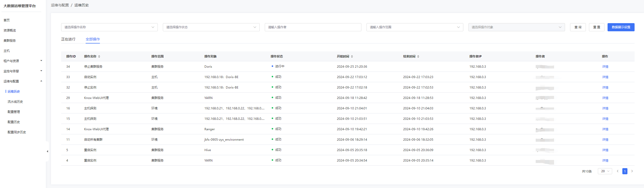Click the 查询 button
The height and width of the screenshot is (188, 644).
point(578,27)
